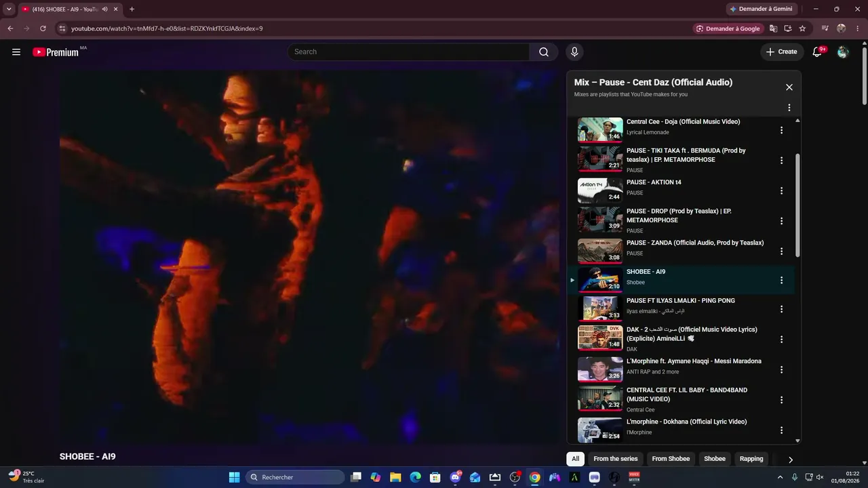Open options for PAUSE - AKTION t4

781,191
